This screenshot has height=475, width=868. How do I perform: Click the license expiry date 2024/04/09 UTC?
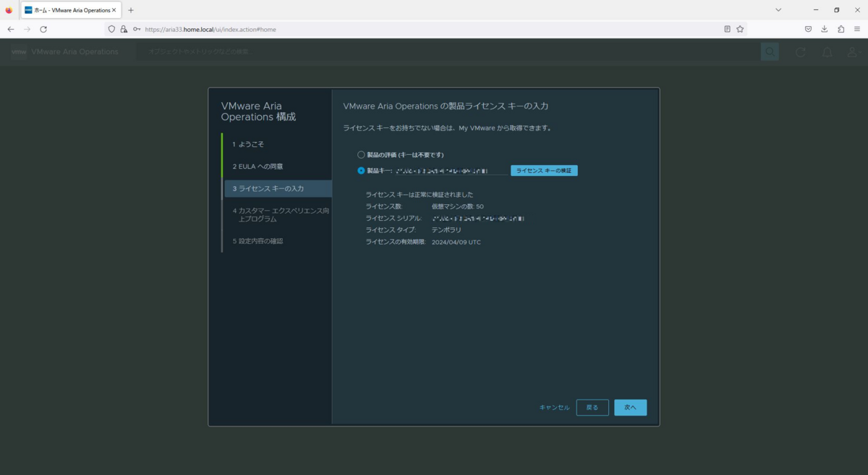[x=456, y=243]
